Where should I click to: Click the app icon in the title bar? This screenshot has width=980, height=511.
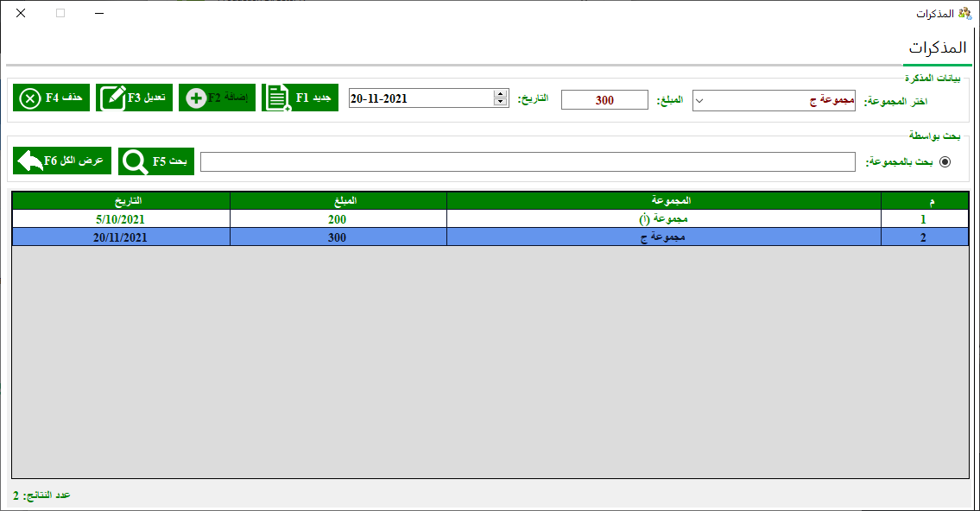pos(964,14)
